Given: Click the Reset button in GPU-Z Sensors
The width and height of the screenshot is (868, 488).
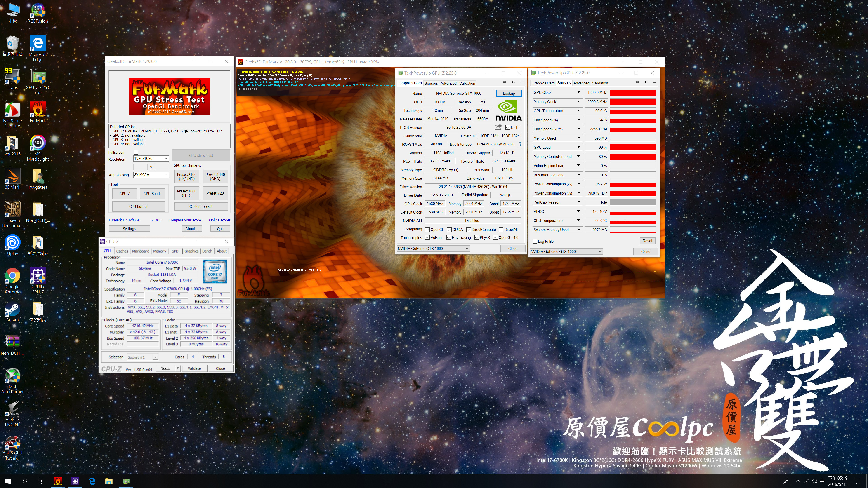Looking at the screenshot, I should tap(647, 241).
